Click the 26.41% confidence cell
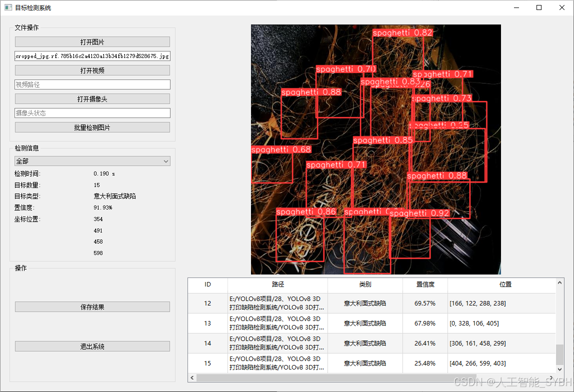The width and height of the screenshot is (574, 392). click(425, 343)
